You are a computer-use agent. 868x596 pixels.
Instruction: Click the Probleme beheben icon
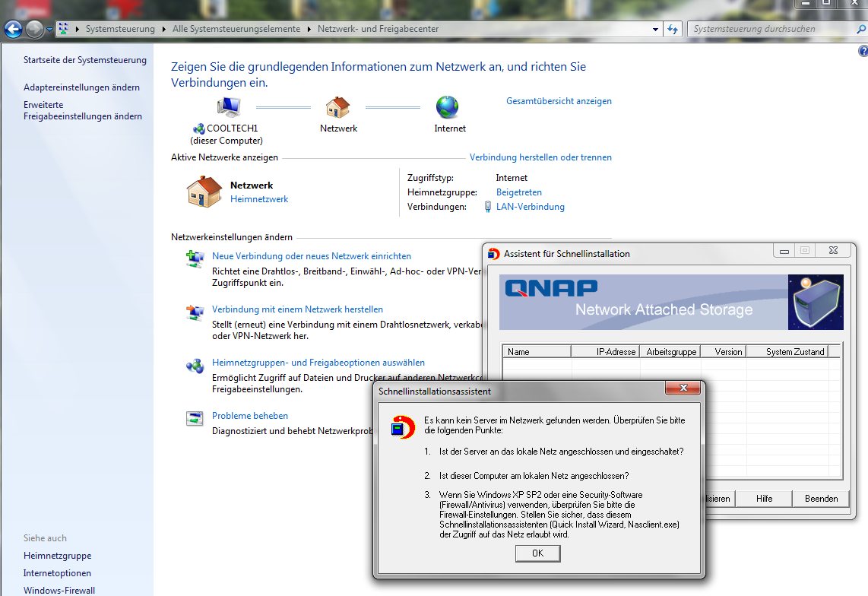coord(195,419)
